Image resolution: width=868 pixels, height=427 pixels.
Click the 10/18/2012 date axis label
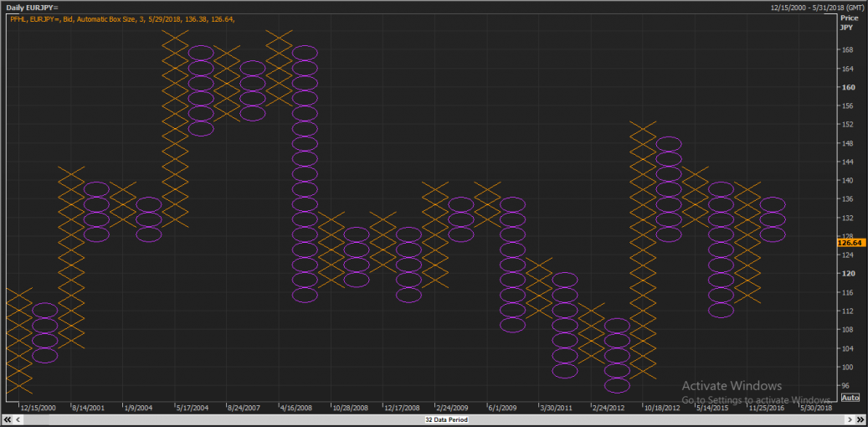click(x=661, y=408)
